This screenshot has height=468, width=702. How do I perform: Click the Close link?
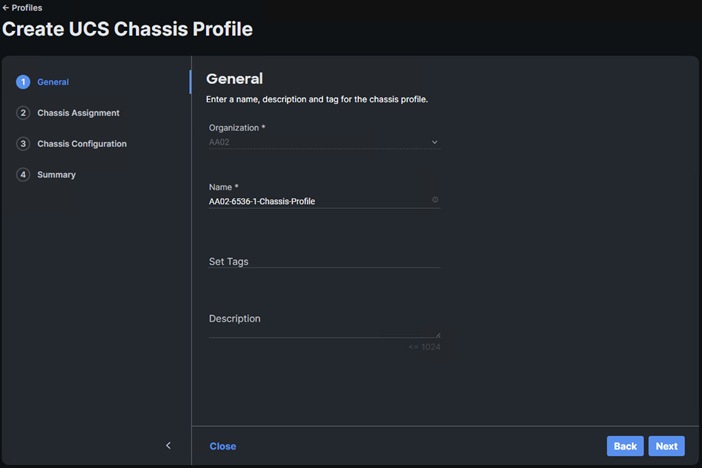coord(223,446)
